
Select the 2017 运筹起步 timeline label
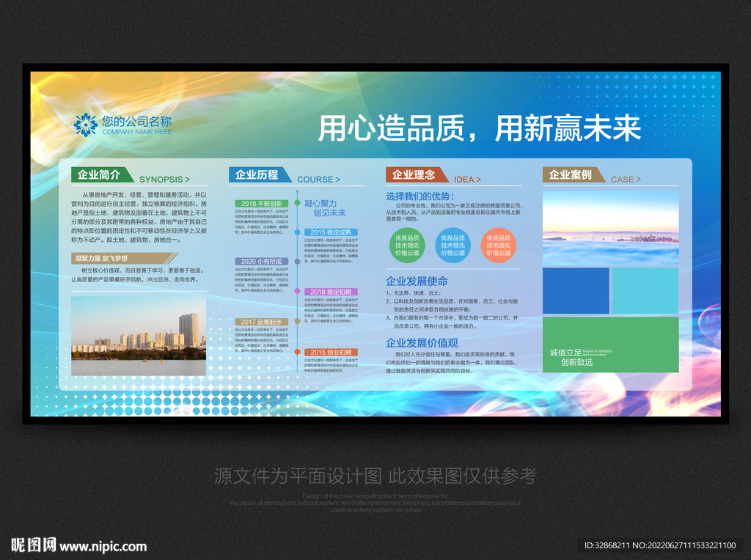pos(262,322)
